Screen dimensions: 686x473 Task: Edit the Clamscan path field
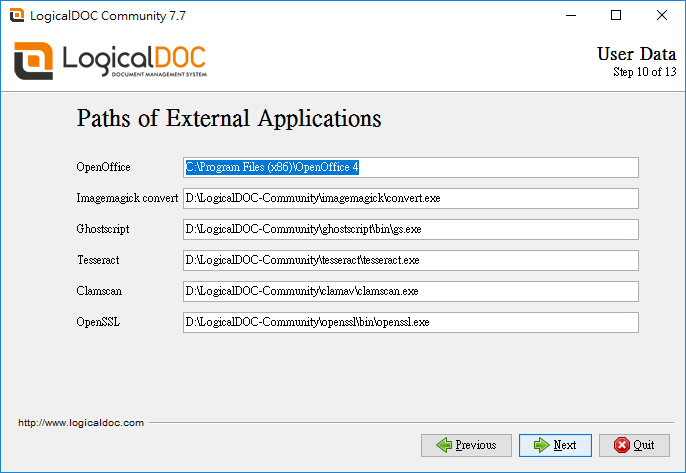pyautogui.click(x=411, y=291)
